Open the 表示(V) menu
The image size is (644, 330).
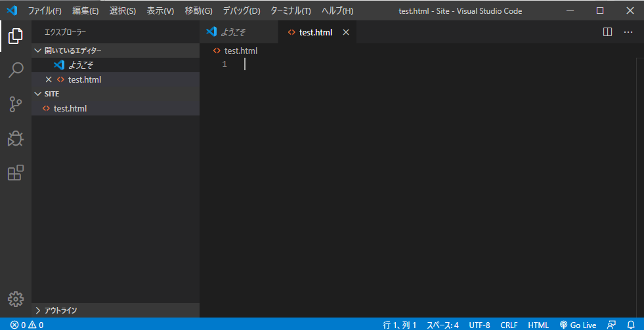[x=160, y=10]
